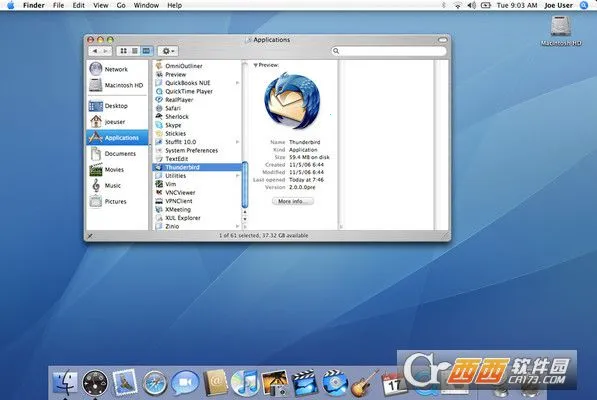Toggle toolbar with the pill button
Viewport: 597px width, 400px height.
pos(442,40)
